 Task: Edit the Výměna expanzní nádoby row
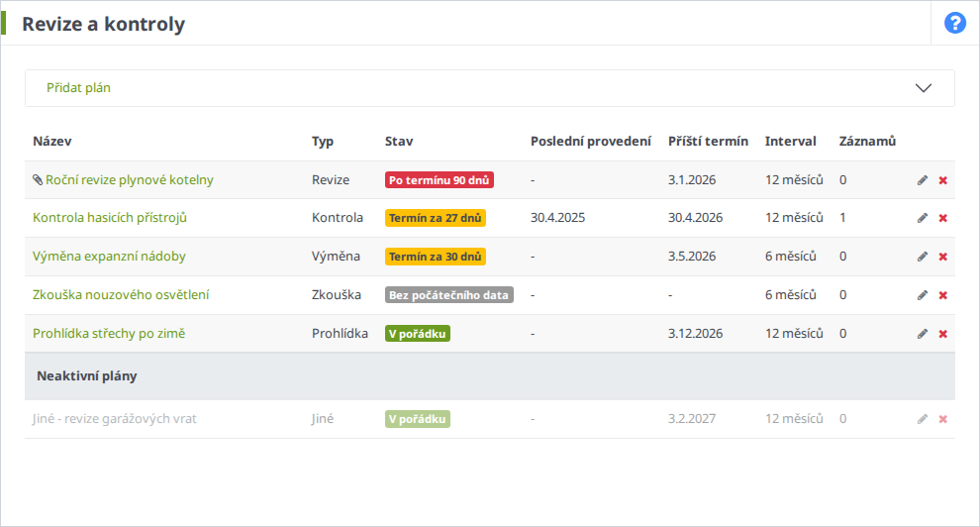(923, 257)
